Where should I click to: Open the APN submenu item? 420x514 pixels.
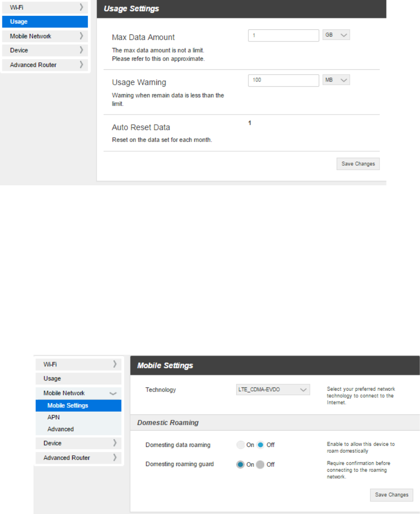[53, 417]
